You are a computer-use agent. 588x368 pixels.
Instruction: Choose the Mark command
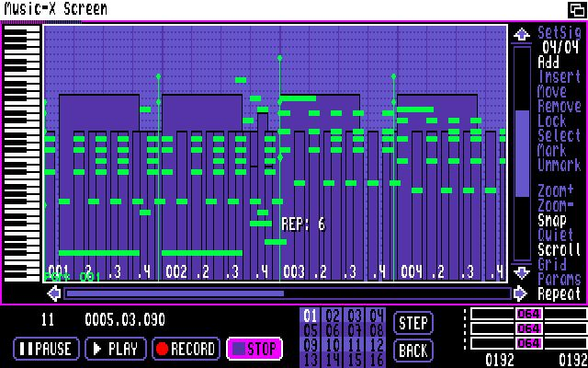click(552, 150)
